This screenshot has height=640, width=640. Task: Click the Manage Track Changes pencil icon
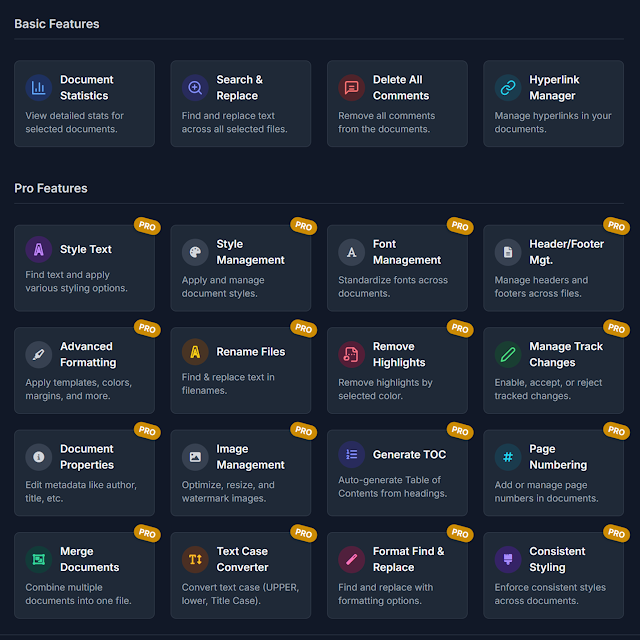[x=508, y=354]
